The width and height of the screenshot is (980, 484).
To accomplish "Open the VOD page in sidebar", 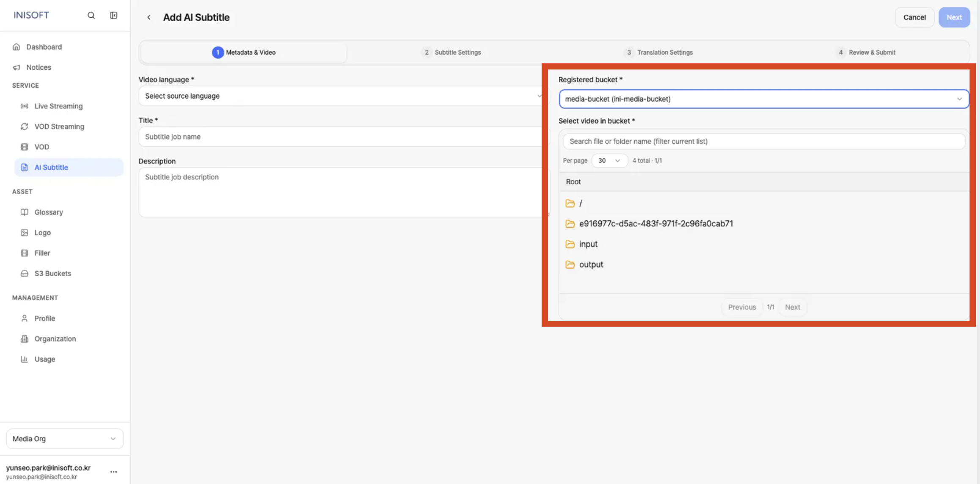I will (x=42, y=147).
